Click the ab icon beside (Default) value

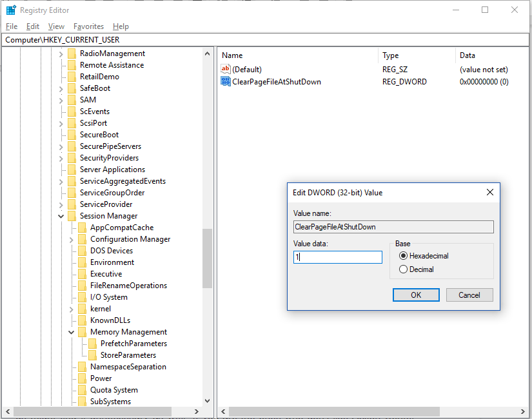pyautogui.click(x=227, y=68)
